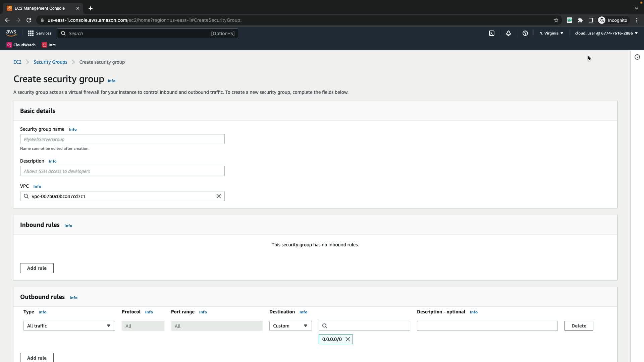Click the help question mark icon
The image size is (644, 362).
[x=525, y=33]
